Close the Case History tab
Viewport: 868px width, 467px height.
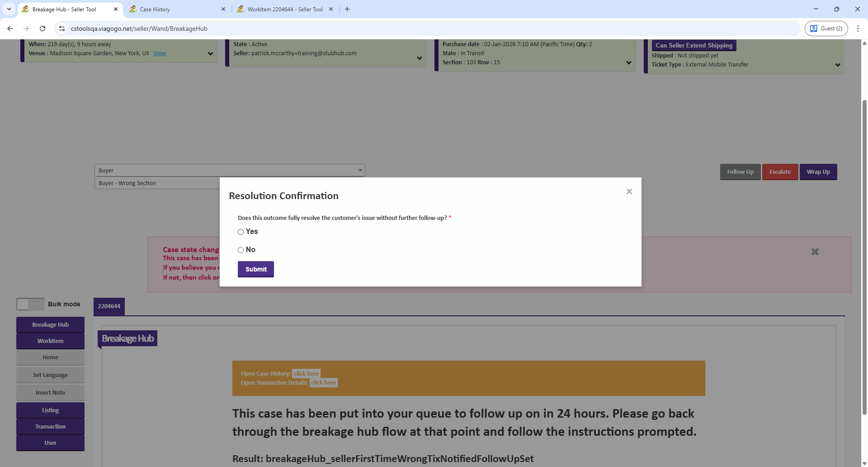tap(223, 9)
